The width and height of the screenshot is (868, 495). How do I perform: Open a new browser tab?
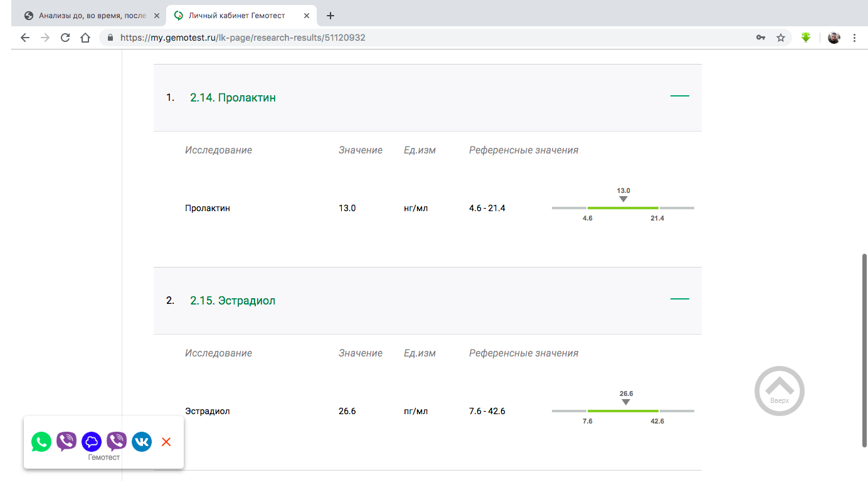pyautogui.click(x=331, y=16)
